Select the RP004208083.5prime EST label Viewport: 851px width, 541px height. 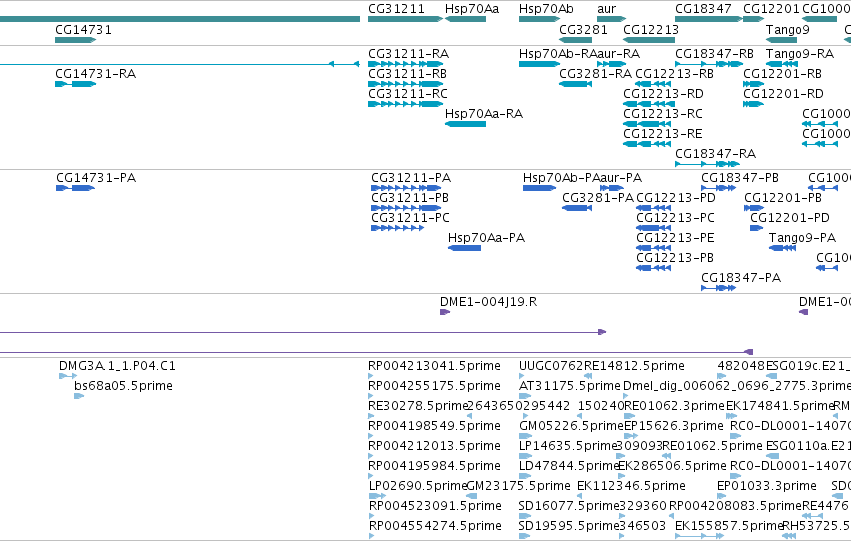(735, 506)
